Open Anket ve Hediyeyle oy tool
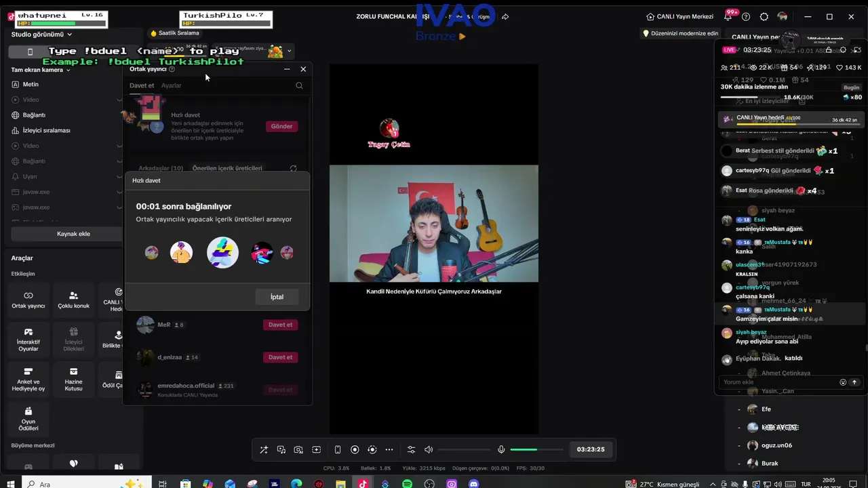The height and width of the screenshot is (488, 868). pyautogui.click(x=28, y=380)
